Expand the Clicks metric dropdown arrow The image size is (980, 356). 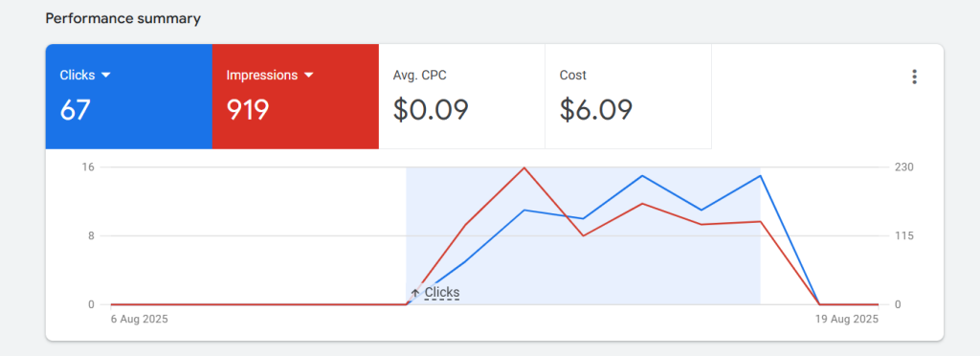105,75
